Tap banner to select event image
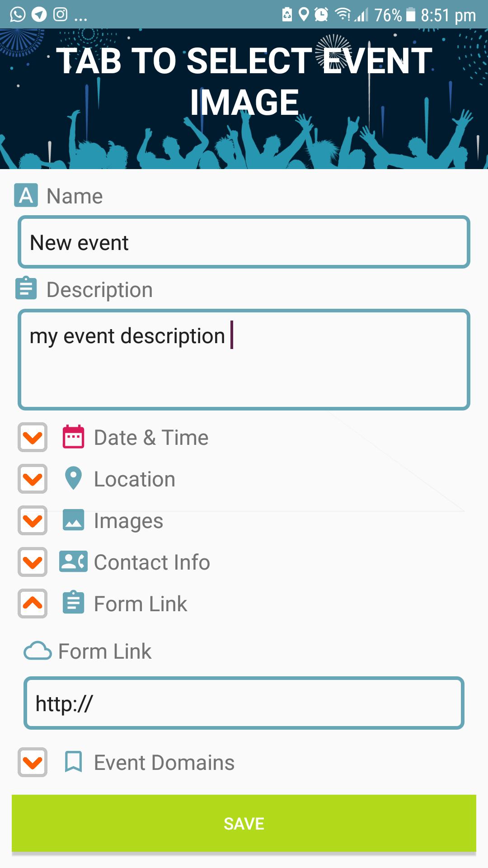 point(244,99)
